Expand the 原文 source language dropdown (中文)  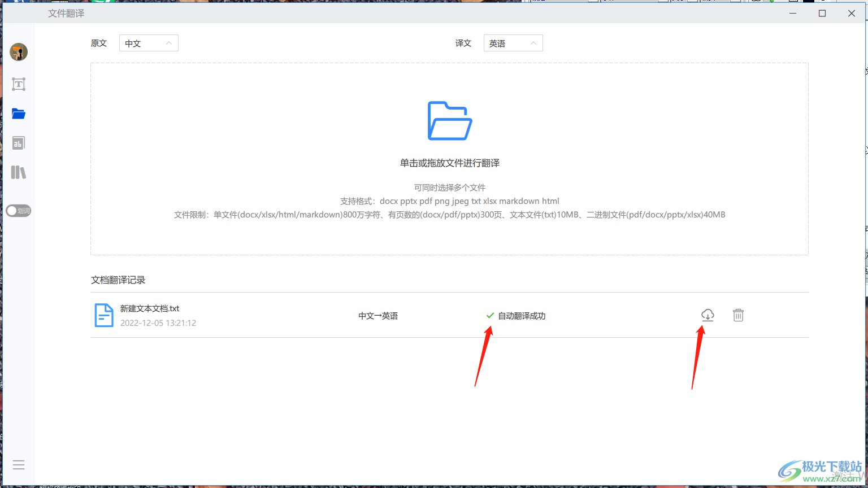pos(149,43)
